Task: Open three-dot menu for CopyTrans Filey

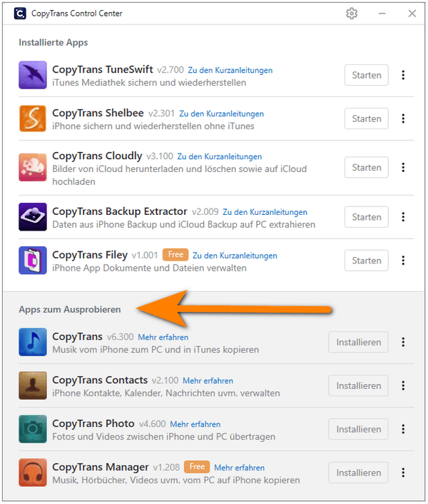Action: tap(403, 261)
